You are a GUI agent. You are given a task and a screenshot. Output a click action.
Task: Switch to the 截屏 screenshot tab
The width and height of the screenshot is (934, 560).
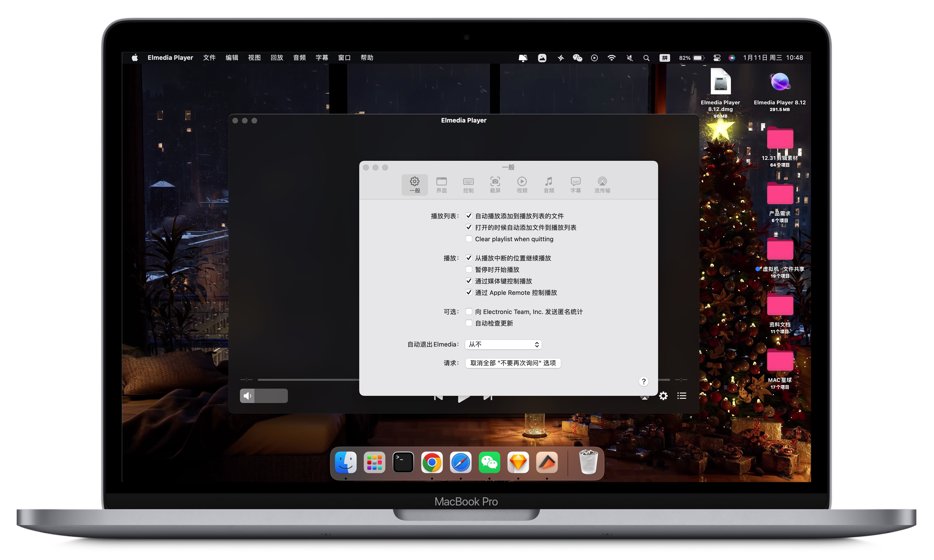pyautogui.click(x=495, y=185)
